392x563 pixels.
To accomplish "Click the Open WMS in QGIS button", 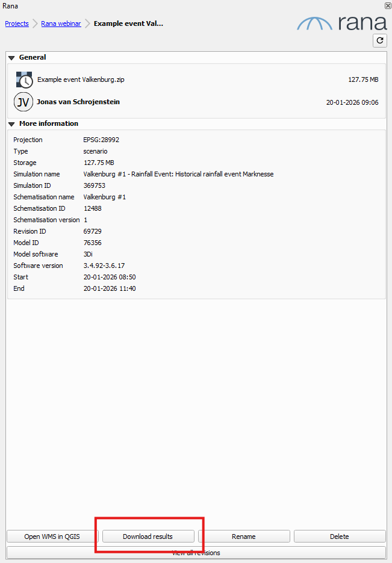I will [x=52, y=537].
